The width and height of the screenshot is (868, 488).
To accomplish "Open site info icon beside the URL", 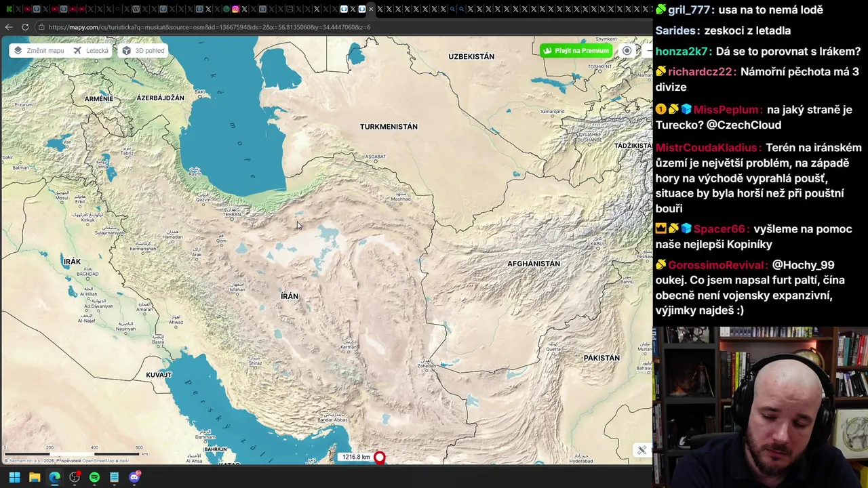I will pyautogui.click(x=41, y=27).
